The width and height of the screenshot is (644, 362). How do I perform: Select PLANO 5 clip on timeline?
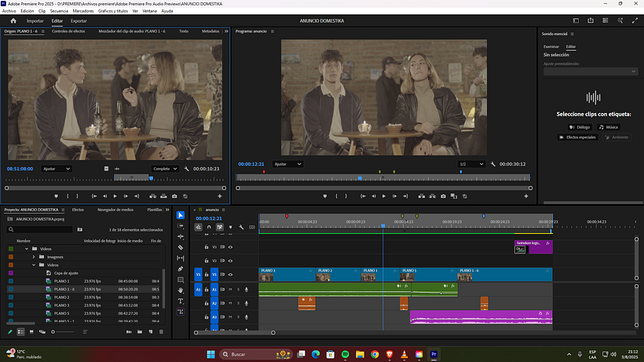pyautogui.click(x=428, y=275)
